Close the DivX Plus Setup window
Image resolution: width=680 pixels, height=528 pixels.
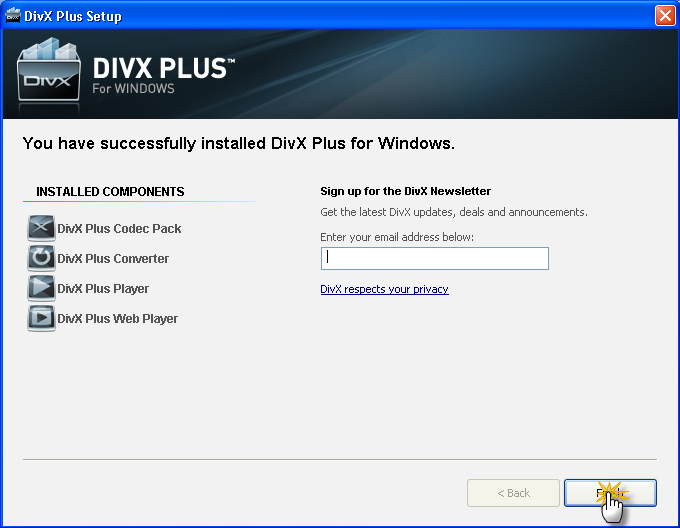coord(665,16)
